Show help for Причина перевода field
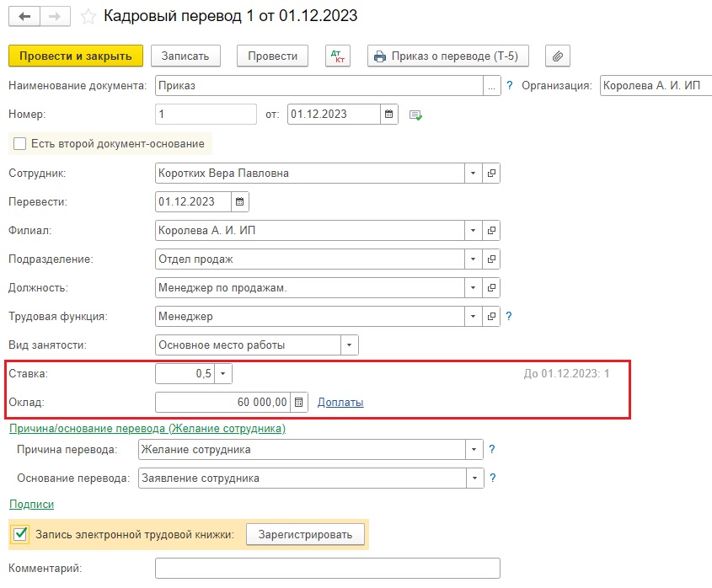712x588 pixels. pyautogui.click(x=492, y=449)
